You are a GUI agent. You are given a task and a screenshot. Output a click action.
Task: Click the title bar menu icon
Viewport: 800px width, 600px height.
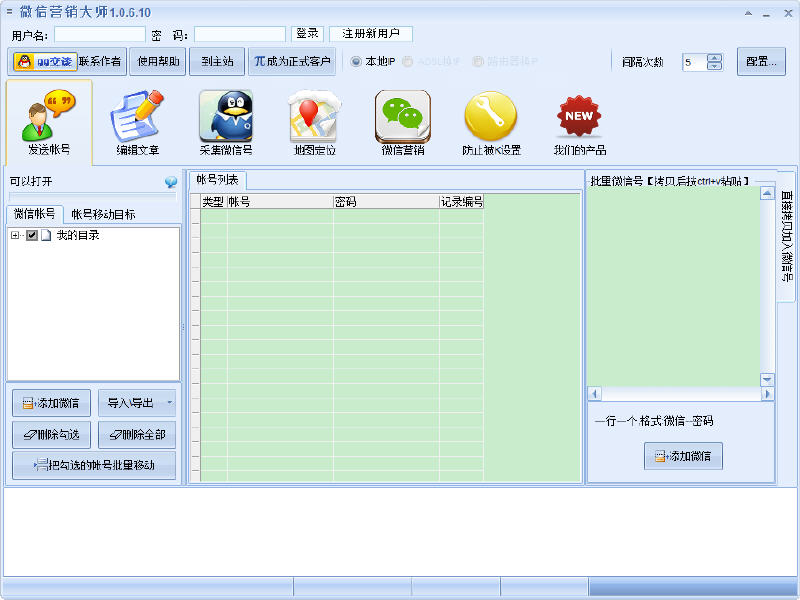click(x=9, y=11)
